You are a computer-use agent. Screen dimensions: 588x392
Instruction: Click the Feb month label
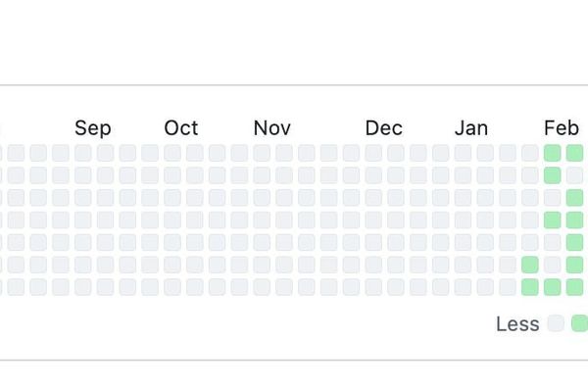point(562,128)
